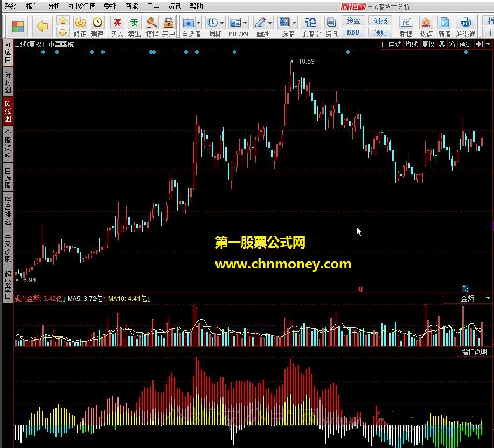Open the 报价 menu
This screenshot has width=494, height=448.
pos(33,6)
